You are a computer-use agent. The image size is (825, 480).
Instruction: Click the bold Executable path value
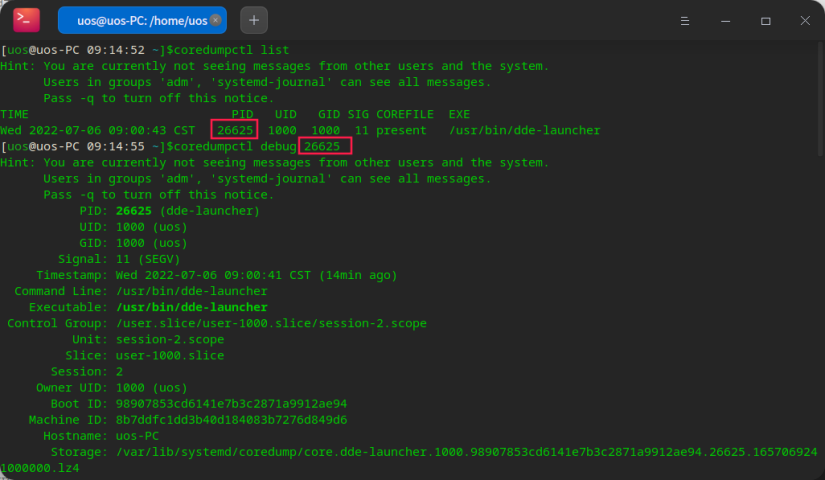pyautogui.click(x=191, y=307)
